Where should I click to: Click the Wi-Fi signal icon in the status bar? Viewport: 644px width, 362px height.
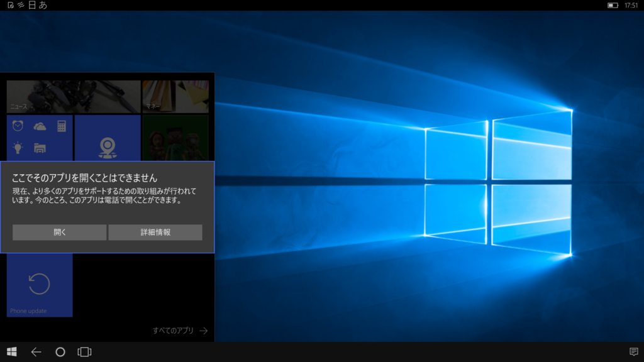click(x=21, y=5)
